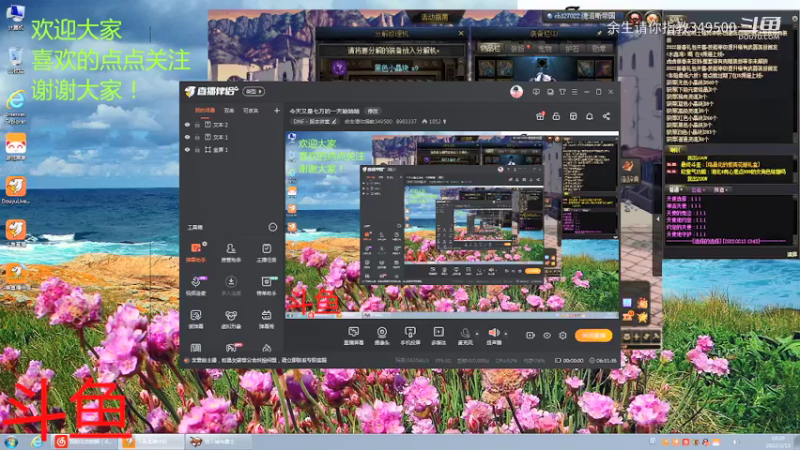The width and height of the screenshot is (800, 450).
Task: Mute the microphone icon
Action: pos(465,335)
